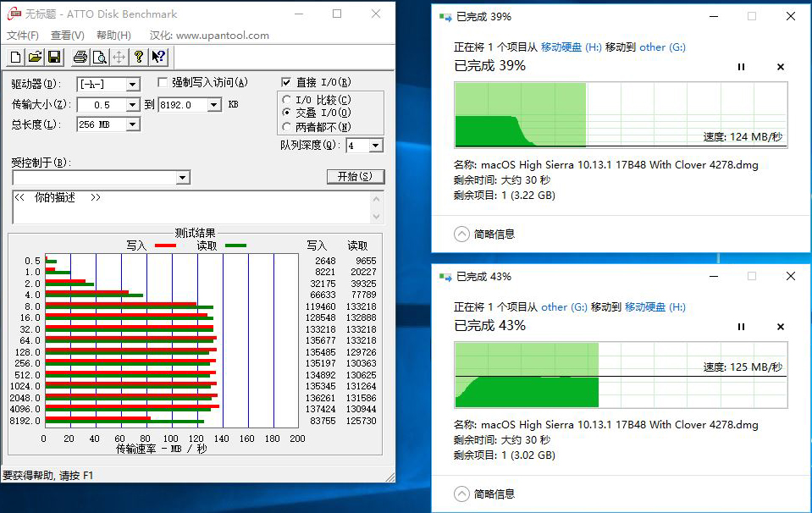Click the Open folder toolbar icon
This screenshot has width=812, height=513.
pos(35,57)
